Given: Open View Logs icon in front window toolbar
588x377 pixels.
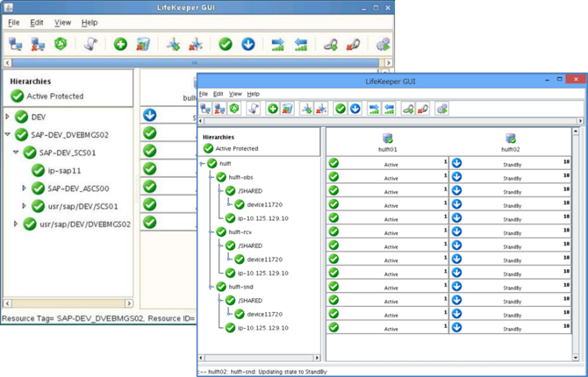Looking at the screenshot, I should [253, 109].
